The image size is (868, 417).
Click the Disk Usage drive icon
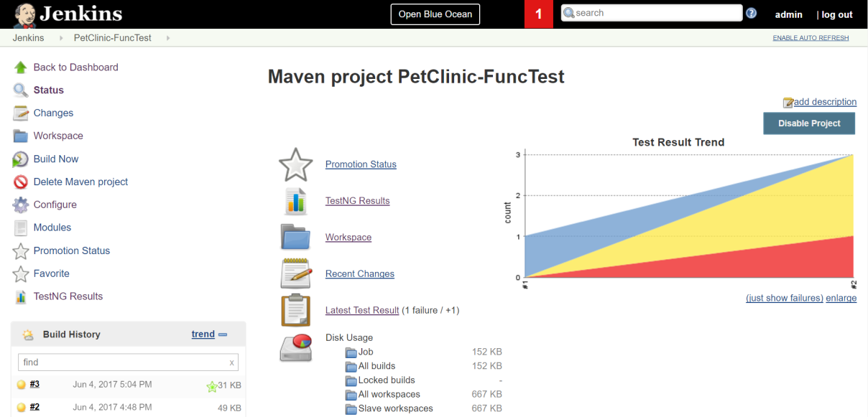click(x=295, y=347)
